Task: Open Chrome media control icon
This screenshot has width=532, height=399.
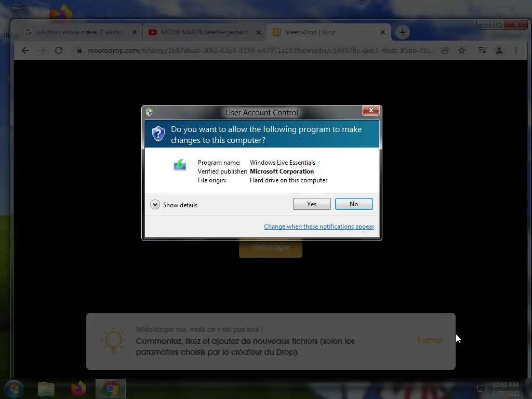Action: click(x=482, y=50)
